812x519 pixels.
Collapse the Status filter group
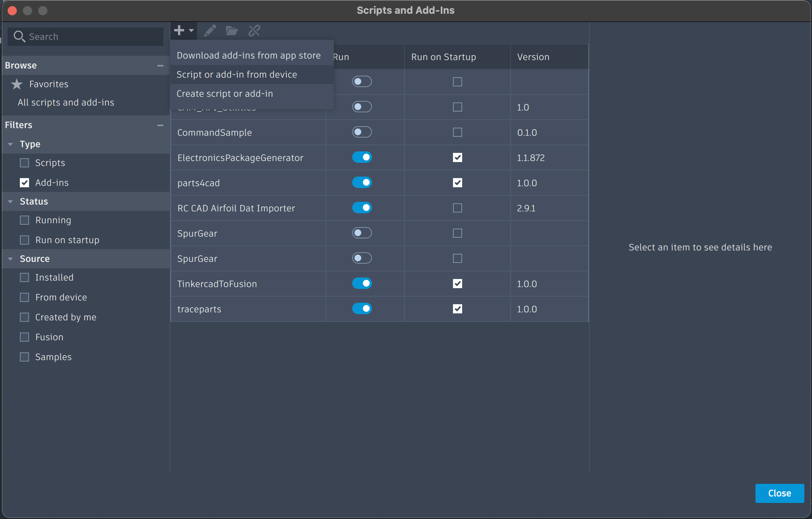(11, 202)
